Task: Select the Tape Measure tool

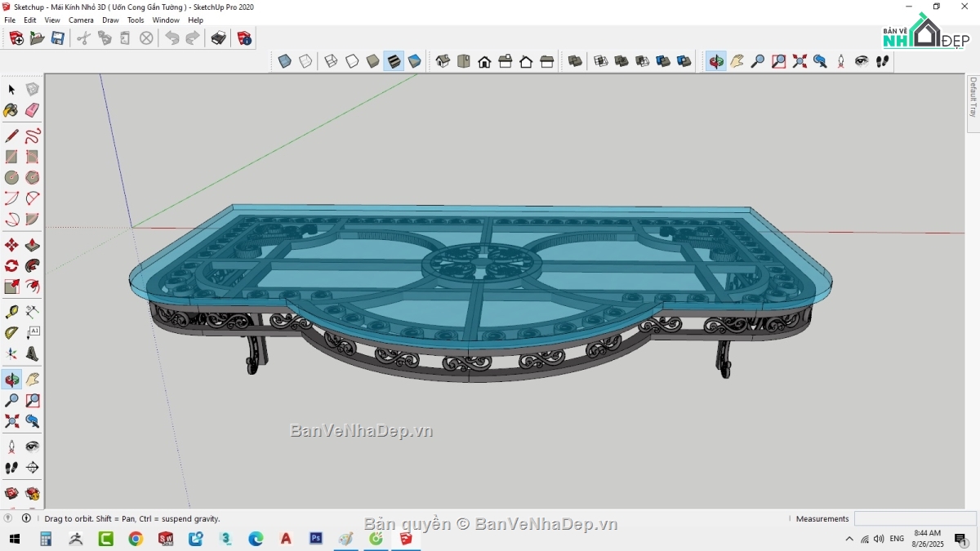Action: [x=11, y=313]
